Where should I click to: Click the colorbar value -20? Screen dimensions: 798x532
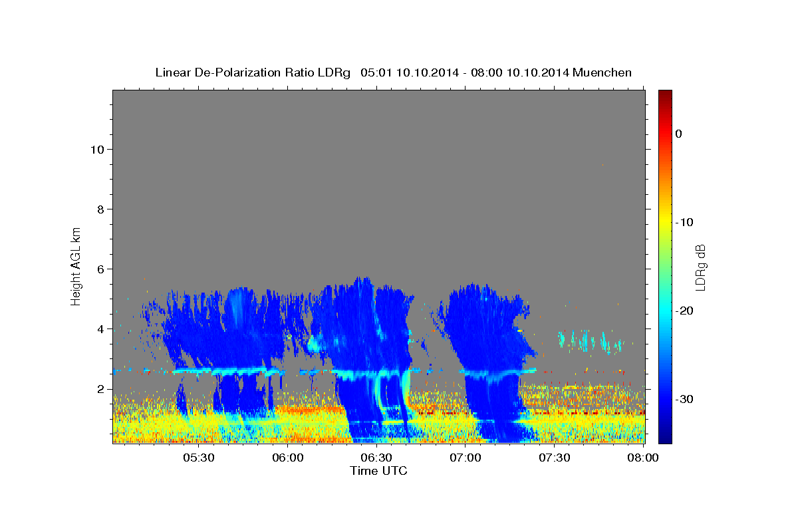pyautogui.click(x=684, y=311)
